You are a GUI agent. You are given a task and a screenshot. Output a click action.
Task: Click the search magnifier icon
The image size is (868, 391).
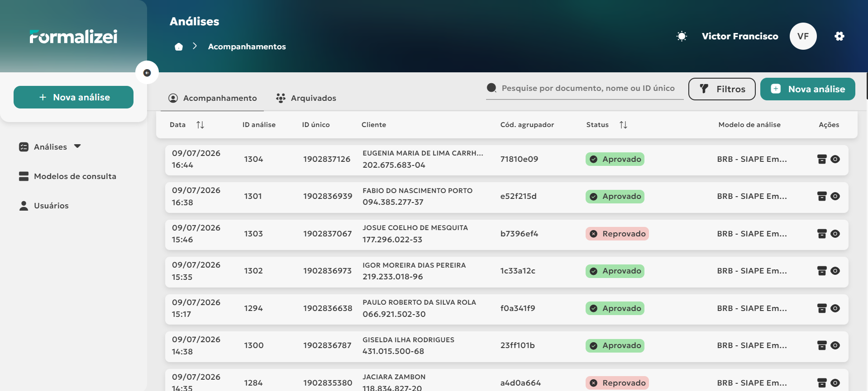click(491, 88)
